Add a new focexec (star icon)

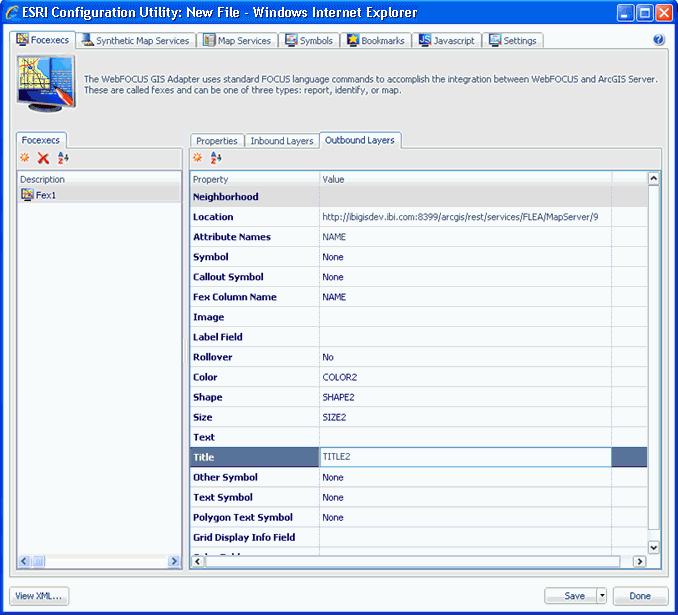25,157
